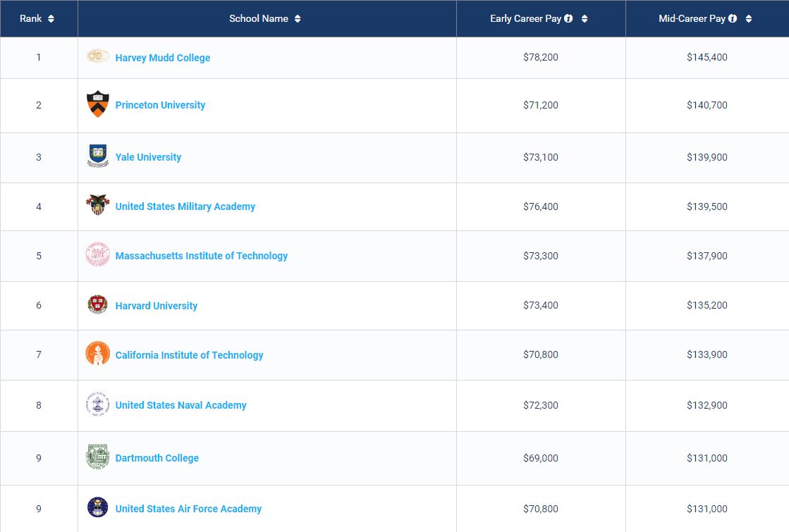Open the Harvard University link

coord(156,306)
